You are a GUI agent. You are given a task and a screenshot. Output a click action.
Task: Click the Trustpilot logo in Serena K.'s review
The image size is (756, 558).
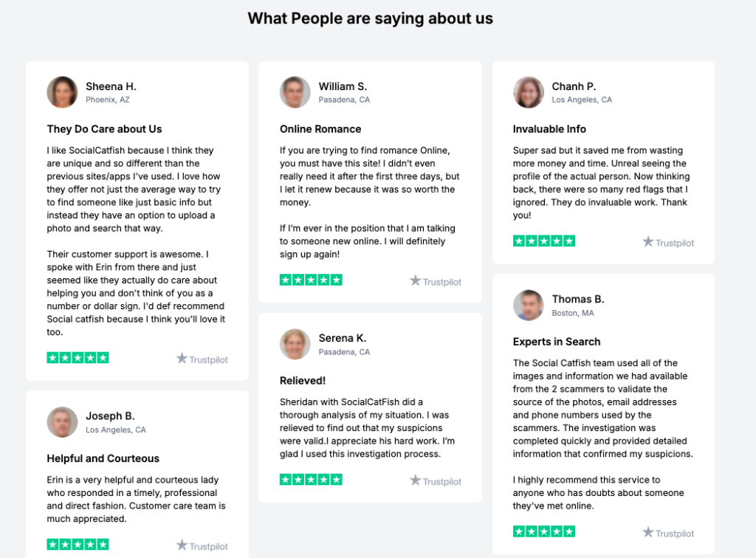tap(436, 480)
